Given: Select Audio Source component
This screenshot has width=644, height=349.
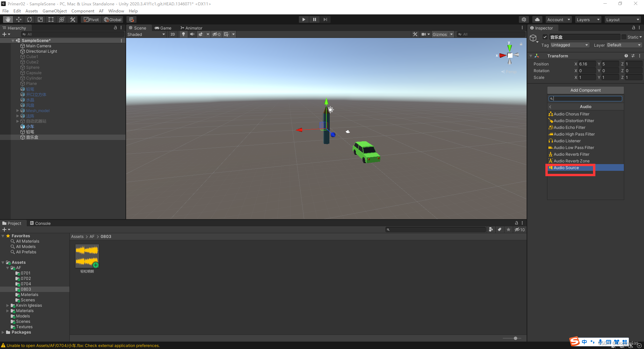Looking at the screenshot, I should coord(586,168).
